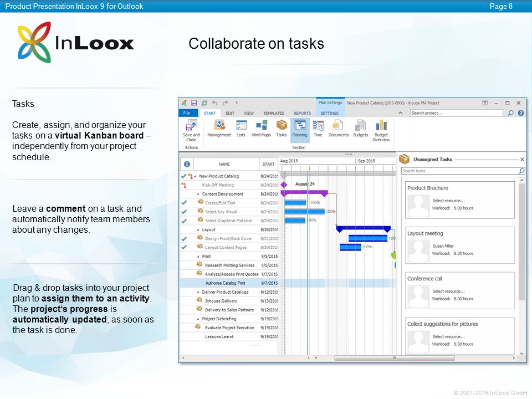This screenshot has width=532, height=399.
Task: Click the Kick-Off Meeting milestone diamond
Action: 284,185
